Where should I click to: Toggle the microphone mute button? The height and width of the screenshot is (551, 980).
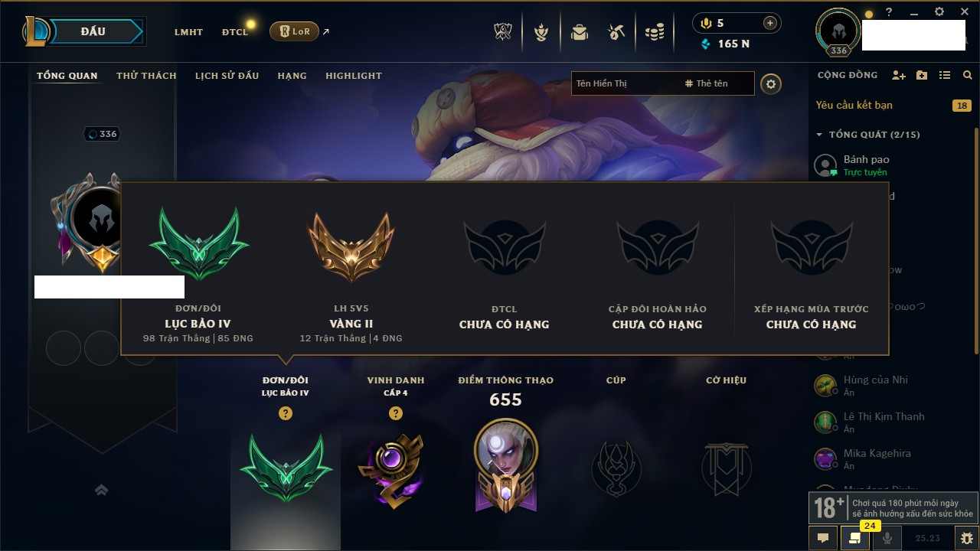(x=887, y=538)
